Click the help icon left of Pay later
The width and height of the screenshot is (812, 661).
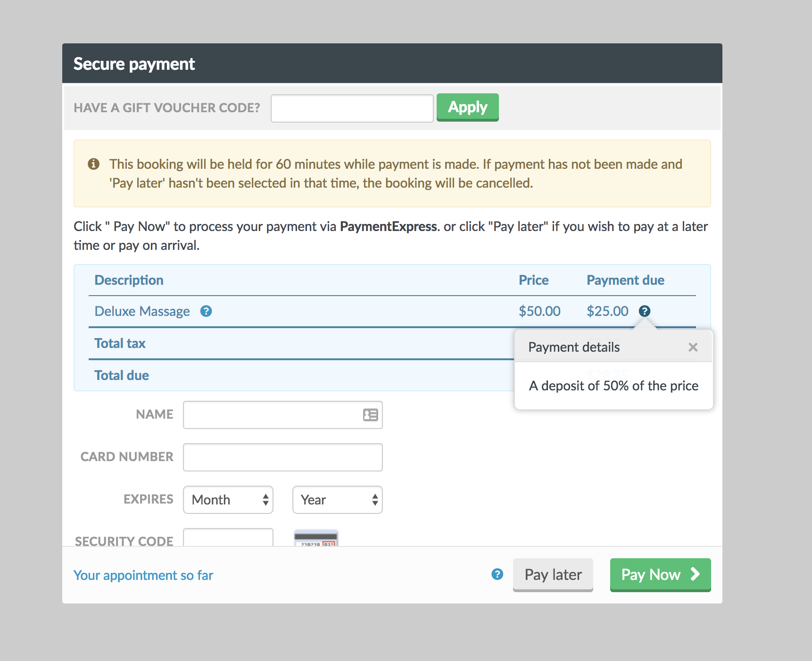[497, 574]
